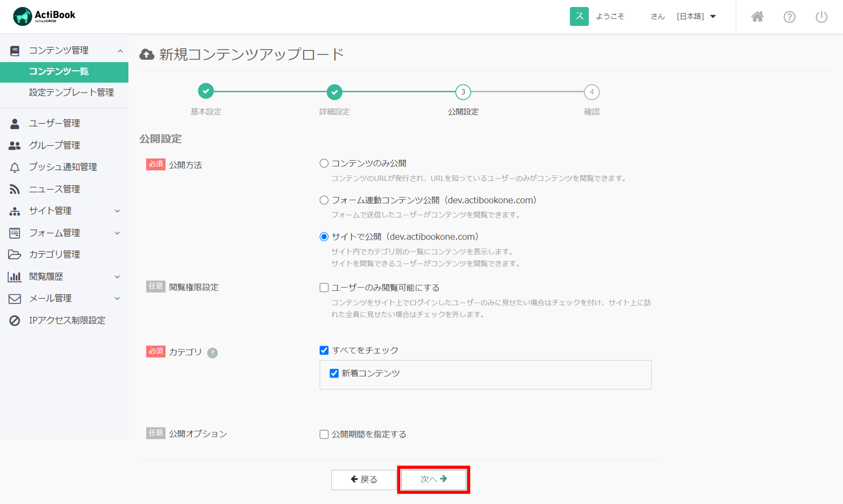Go to the home icon
The width and height of the screenshot is (843, 504).
click(757, 17)
